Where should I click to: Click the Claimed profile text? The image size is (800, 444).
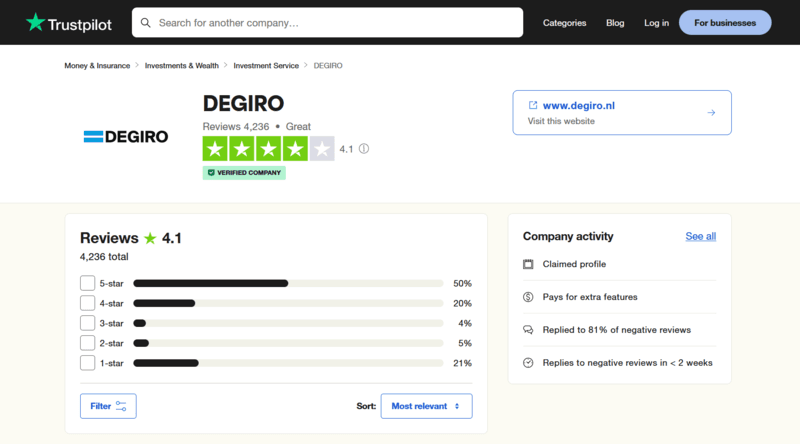click(574, 264)
